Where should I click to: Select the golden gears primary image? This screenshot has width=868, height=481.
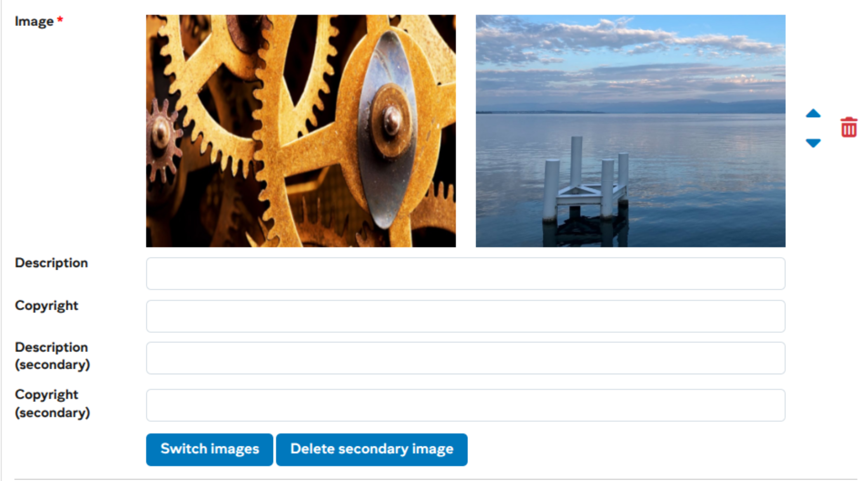coord(301,131)
